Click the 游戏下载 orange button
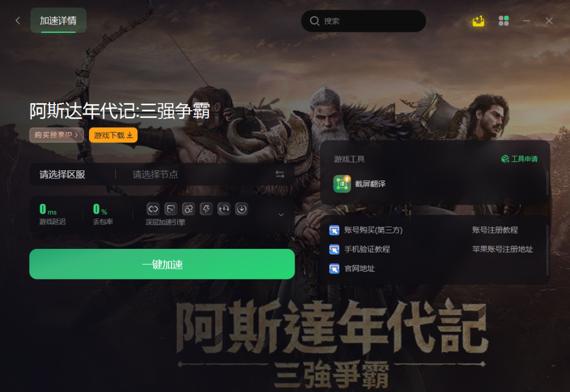Viewport: 570px width, 392px height. click(x=114, y=135)
